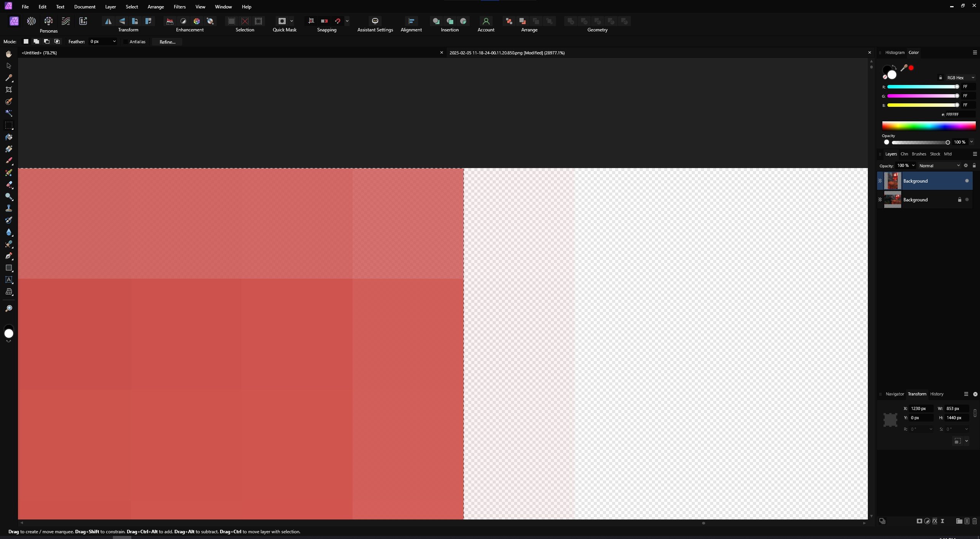Open the Layers panel hamburger menu
Viewport: 980px width, 539px height.
click(x=975, y=154)
